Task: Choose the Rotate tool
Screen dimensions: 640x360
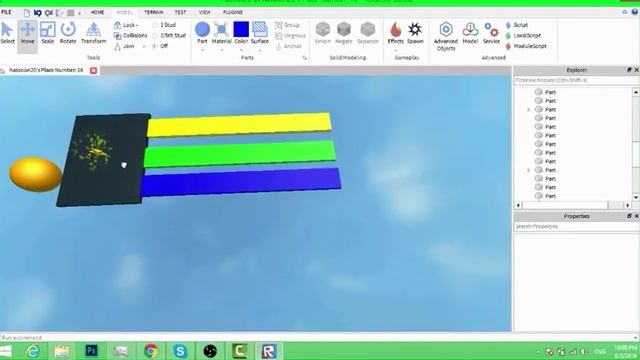Action: pyautogui.click(x=68, y=33)
